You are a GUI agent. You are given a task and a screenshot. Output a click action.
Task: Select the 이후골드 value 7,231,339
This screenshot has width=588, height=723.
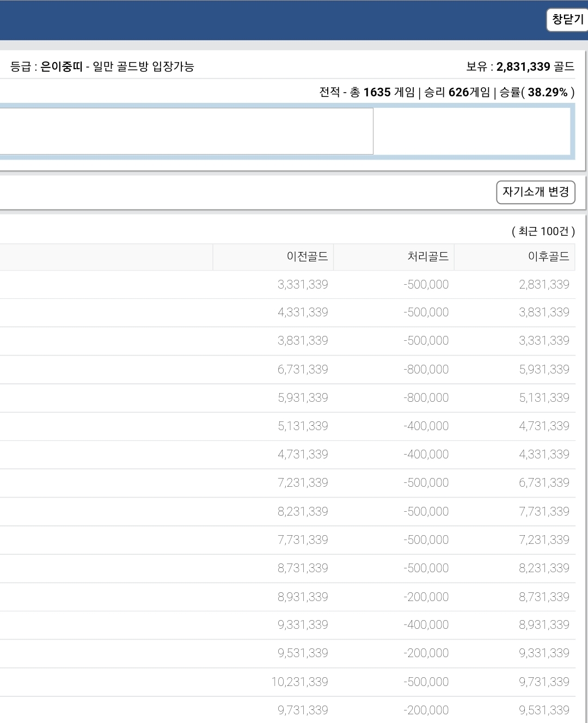(544, 540)
